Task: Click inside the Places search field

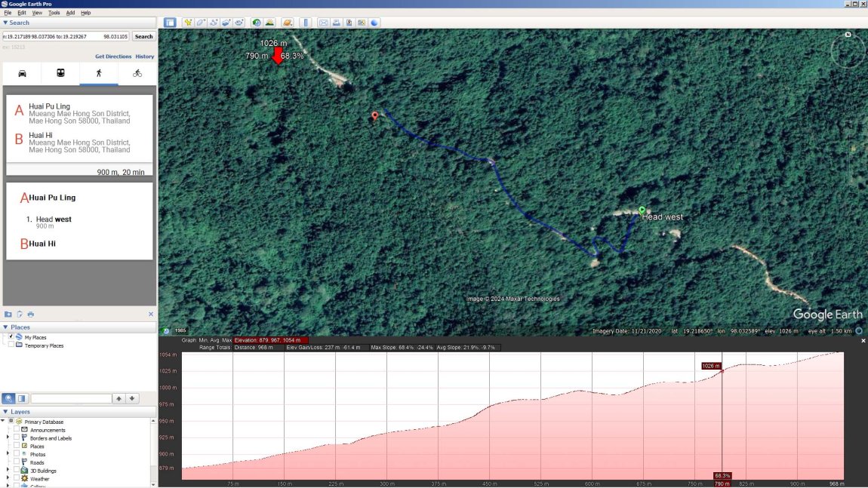Action: (x=72, y=397)
